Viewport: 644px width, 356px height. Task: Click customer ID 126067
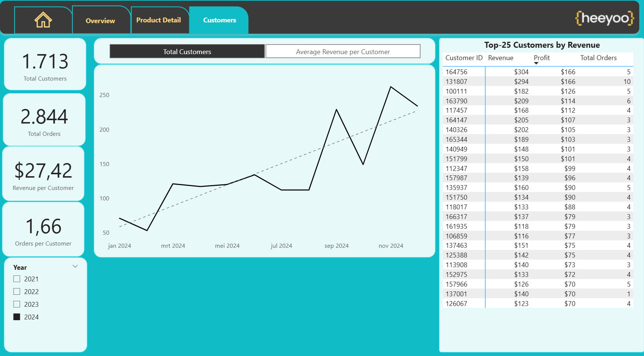coord(456,303)
